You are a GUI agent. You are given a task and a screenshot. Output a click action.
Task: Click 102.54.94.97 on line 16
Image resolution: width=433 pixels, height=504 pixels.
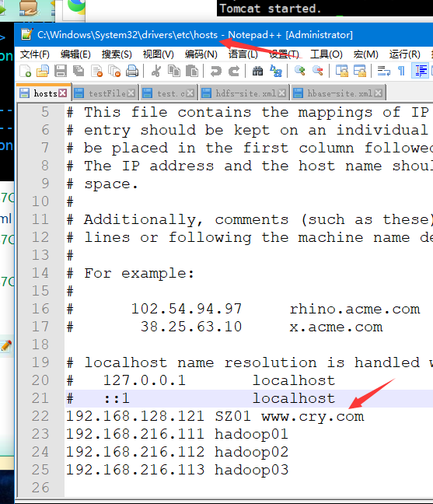pos(187,309)
